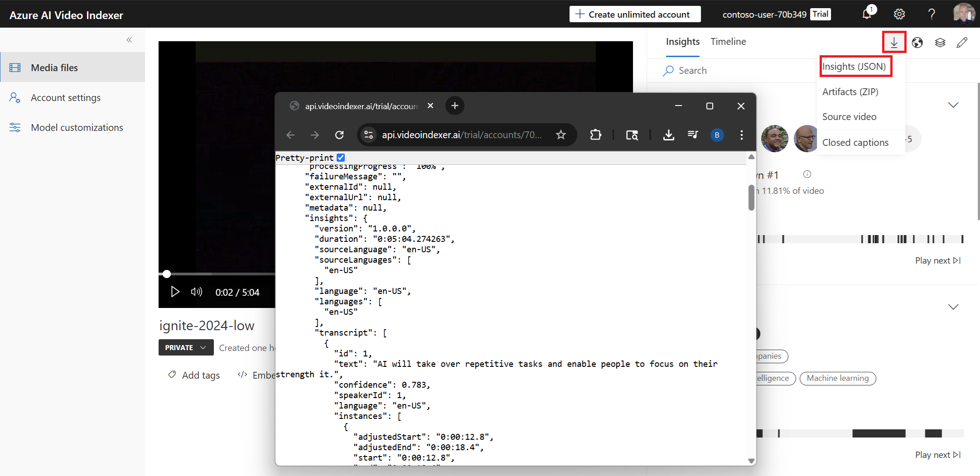Uncheck the Pretty-print checkbox

click(341, 158)
